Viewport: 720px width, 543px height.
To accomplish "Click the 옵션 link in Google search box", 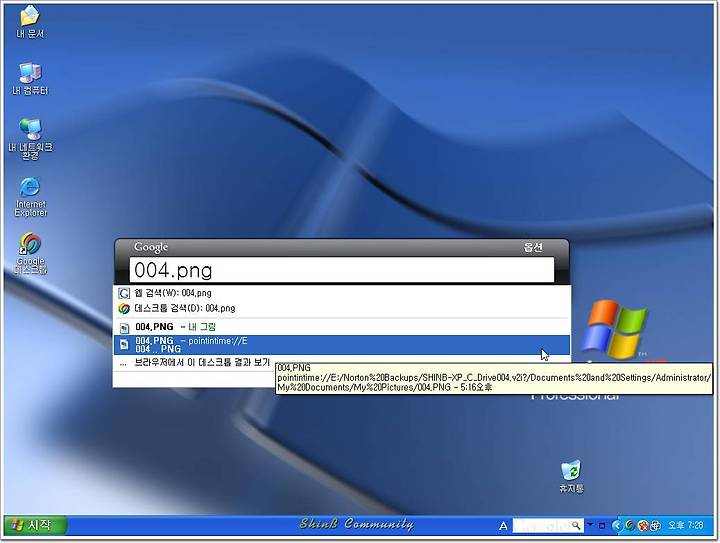I will (x=533, y=247).
